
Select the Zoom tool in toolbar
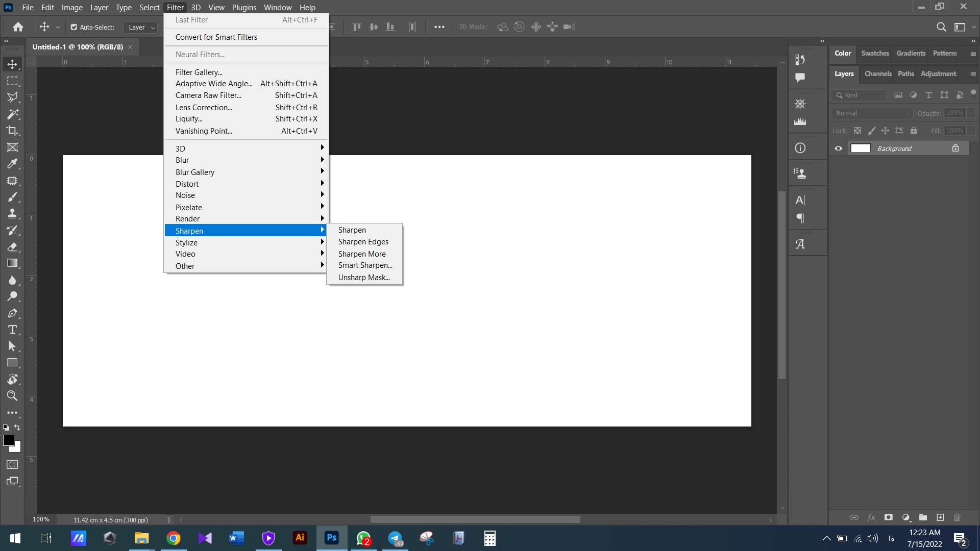point(12,396)
